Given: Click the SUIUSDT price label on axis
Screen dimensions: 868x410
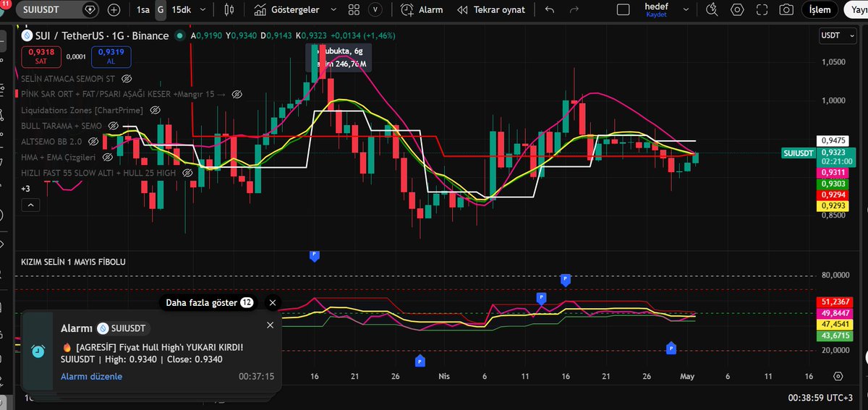Looking at the screenshot, I should point(798,153).
